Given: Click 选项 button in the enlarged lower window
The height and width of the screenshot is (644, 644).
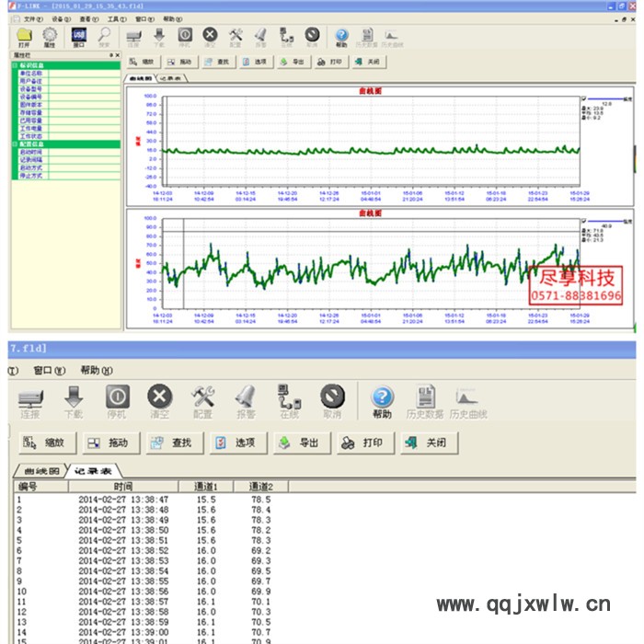Looking at the screenshot, I should (238, 443).
